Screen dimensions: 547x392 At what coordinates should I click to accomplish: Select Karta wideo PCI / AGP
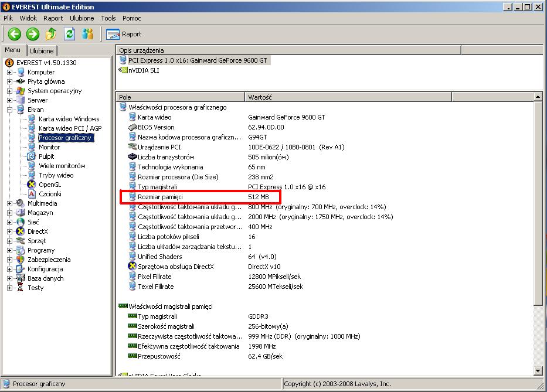[70, 128]
